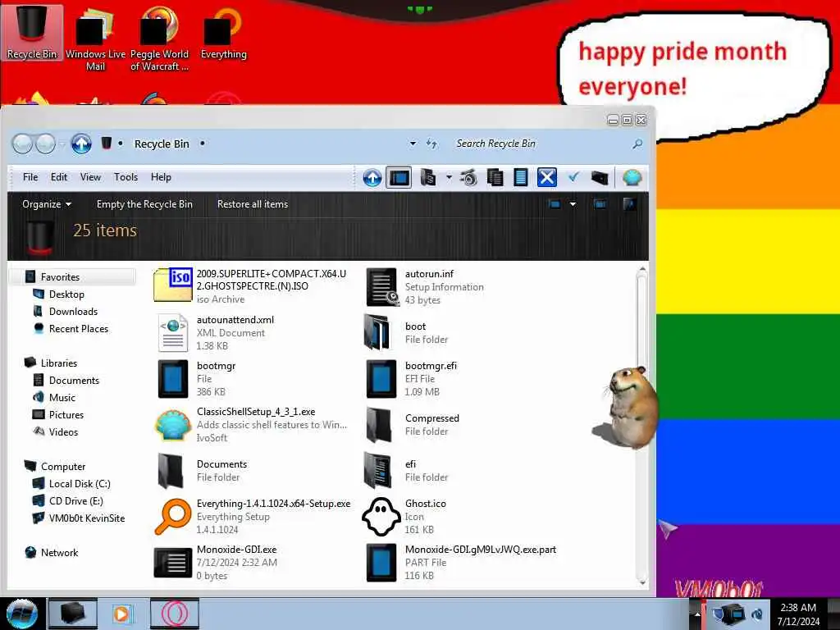840x630 pixels.
Task: Click the Recycle Bin icon in address bar
Action: click(107, 143)
